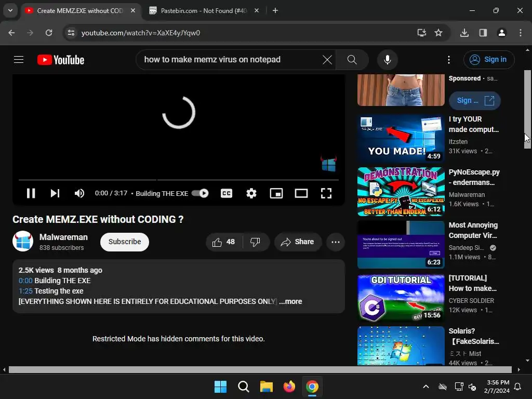Share this video
The width and height of the screenshot is (532, 399).
pyautogui.click(x=298, y=242)
